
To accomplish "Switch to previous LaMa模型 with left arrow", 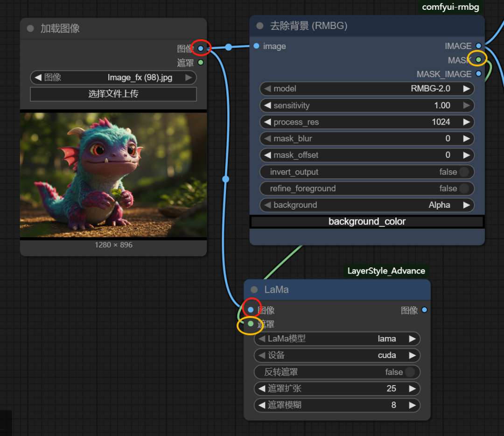I will tap(262, 339).
